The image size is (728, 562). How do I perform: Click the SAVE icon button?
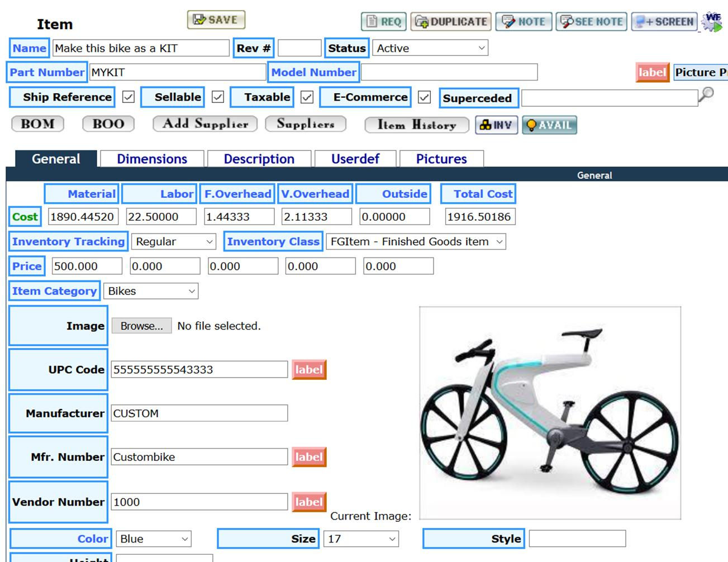click(216, 20)
